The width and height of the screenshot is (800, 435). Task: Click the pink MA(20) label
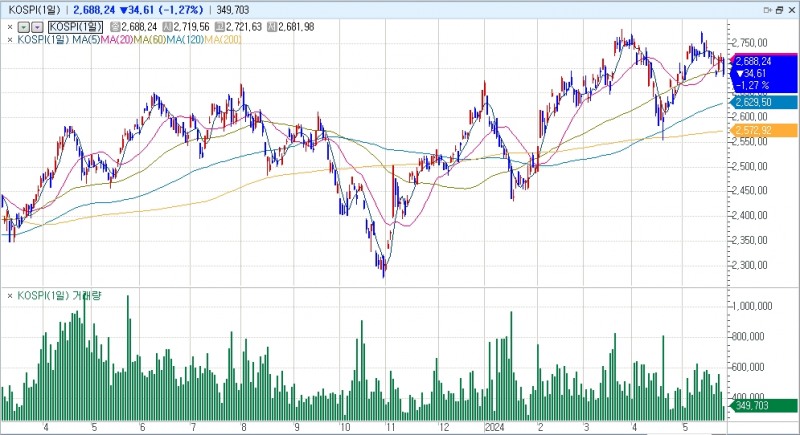(x=117, y=40)
